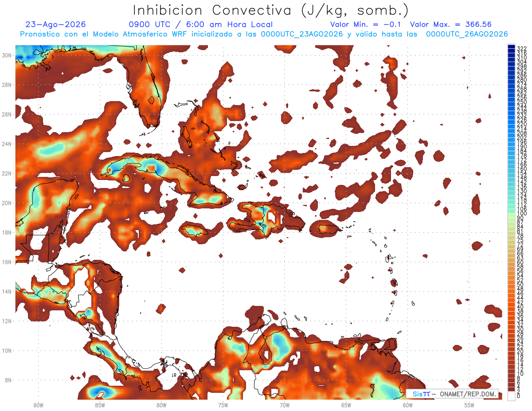Image resolution: width=532 pixels, height=411 pixels.
Task: Click the color bar value '202'
Action: pyautogui.click(x=522, y=138)
